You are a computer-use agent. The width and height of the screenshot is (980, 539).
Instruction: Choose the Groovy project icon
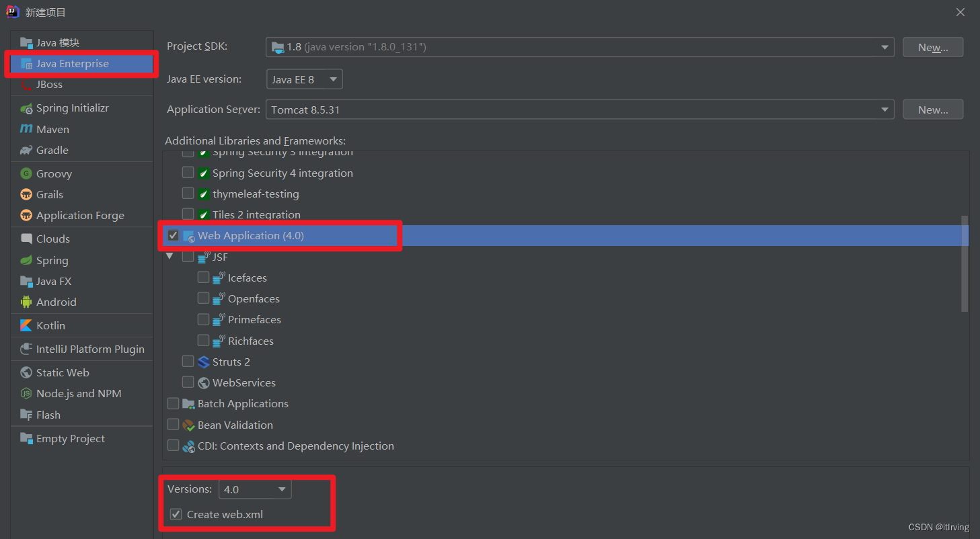(x=26, y=173)
